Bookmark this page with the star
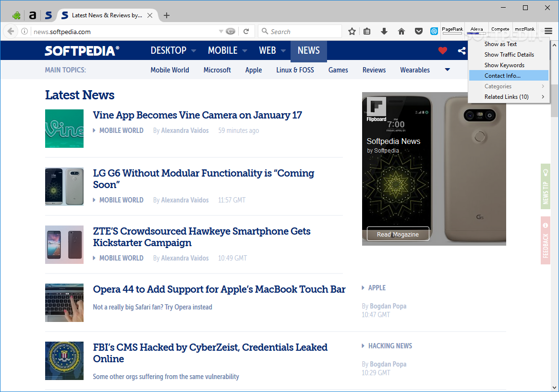The image size is (559, 392). click(x=352, y=31)
